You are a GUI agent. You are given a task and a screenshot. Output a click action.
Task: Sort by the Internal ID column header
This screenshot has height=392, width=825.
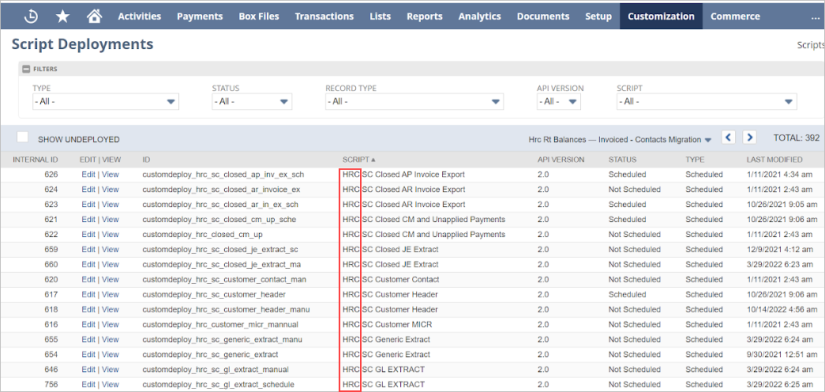click(x=35, y=159)
